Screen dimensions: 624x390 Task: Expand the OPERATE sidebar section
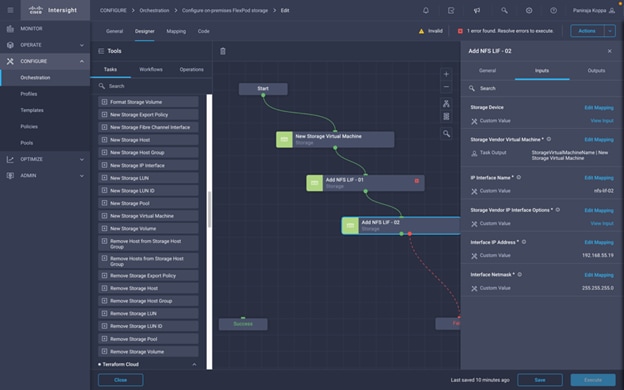coord(82,45)
